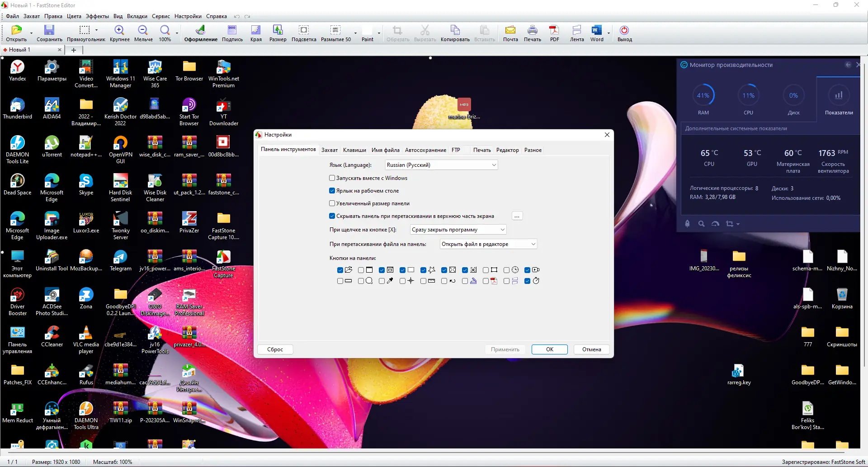Switch to the Клавиши settings tab
The image size is (868, 467).
click(354, 150)
